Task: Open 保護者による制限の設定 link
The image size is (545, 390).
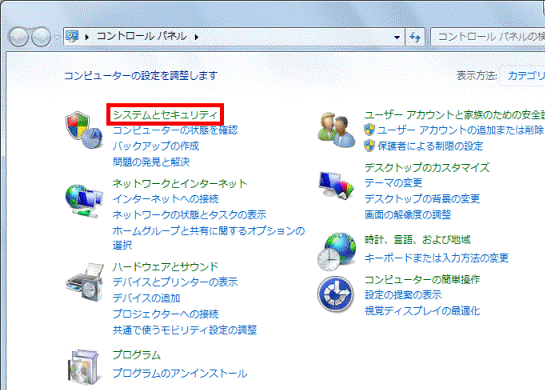Action: click(430, 146)
